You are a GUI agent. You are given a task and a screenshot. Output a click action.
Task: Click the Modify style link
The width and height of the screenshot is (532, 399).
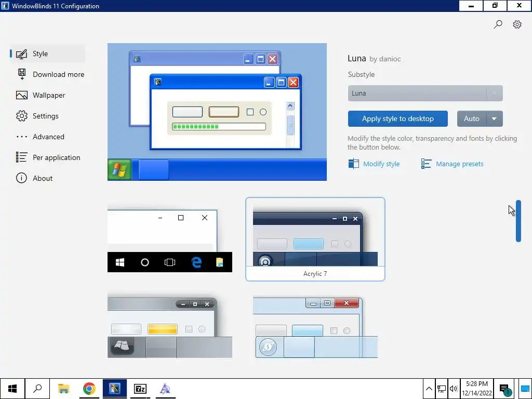tap(381, 164)
